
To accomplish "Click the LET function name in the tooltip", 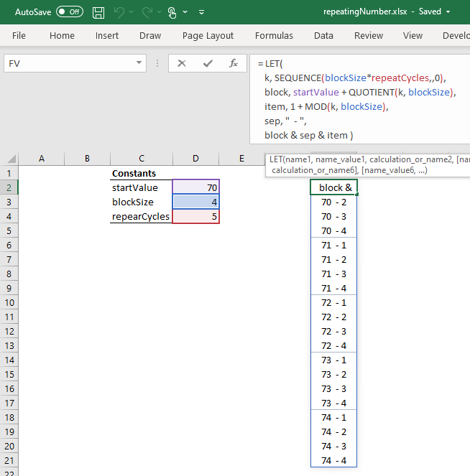I will click(276, 159).
